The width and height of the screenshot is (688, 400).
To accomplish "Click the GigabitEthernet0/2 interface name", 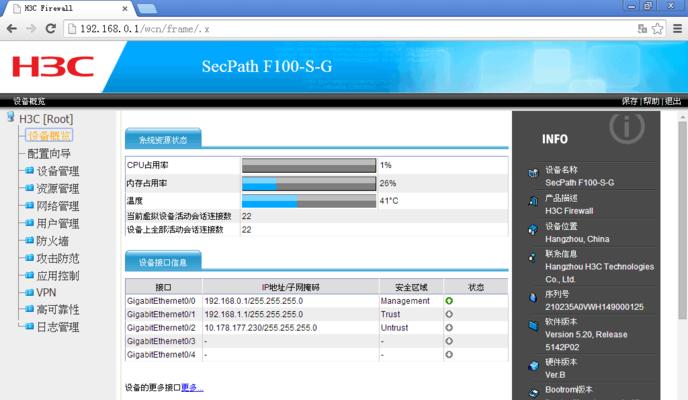I will coord(161,328).
